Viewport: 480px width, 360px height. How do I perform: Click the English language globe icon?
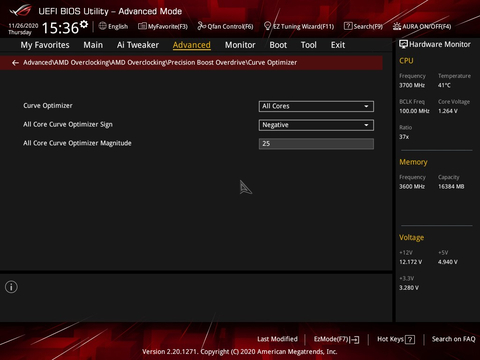[103, 26]
